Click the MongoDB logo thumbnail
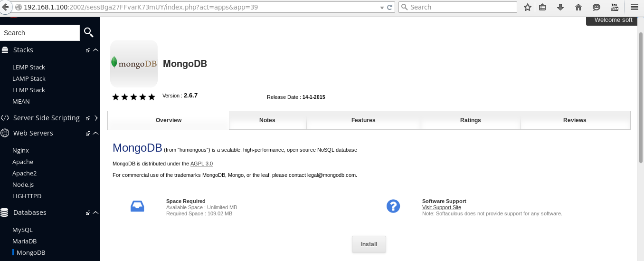Viewport: 644px width, 261px height. tap(134, 63)
